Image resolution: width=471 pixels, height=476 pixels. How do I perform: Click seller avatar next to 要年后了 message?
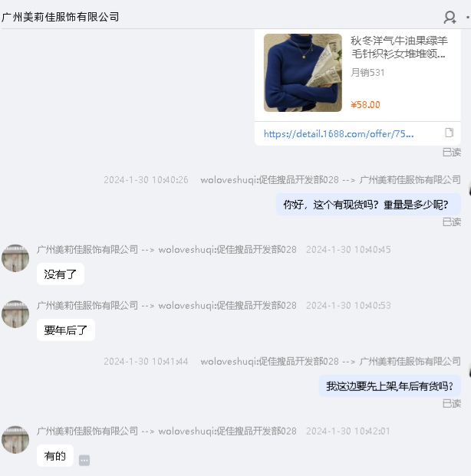(15, 314)
